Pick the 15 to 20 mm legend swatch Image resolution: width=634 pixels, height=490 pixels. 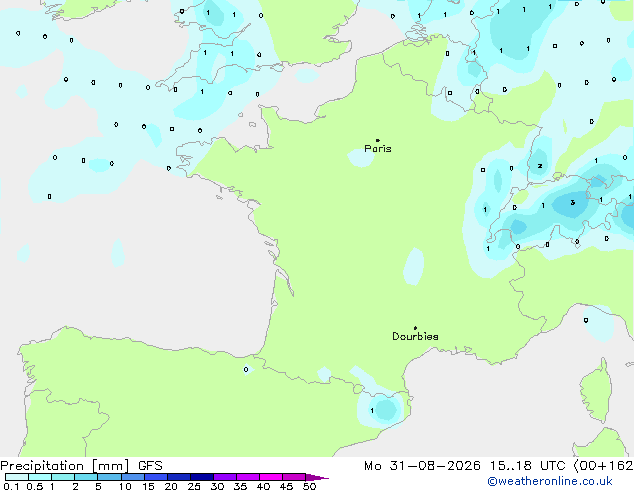tap(156, 477)
